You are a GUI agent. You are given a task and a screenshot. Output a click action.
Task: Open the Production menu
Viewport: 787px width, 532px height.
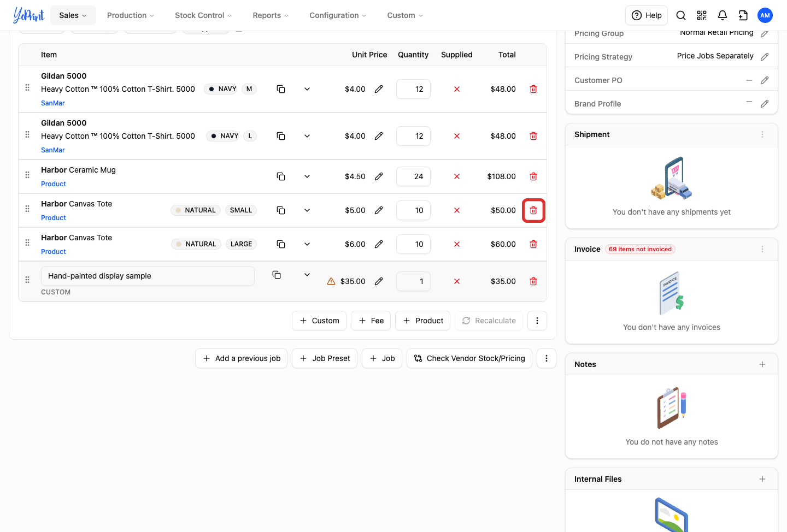pyautogui.click(x=131, y=15)
